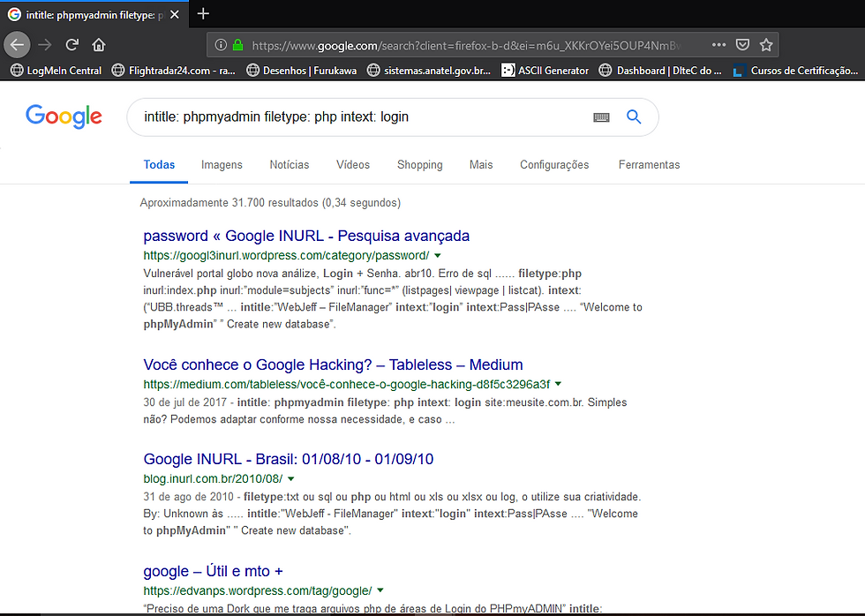Open 'Google INURL - Brasil' result
This screenshot has height=616, width=865.
point(289,460)
